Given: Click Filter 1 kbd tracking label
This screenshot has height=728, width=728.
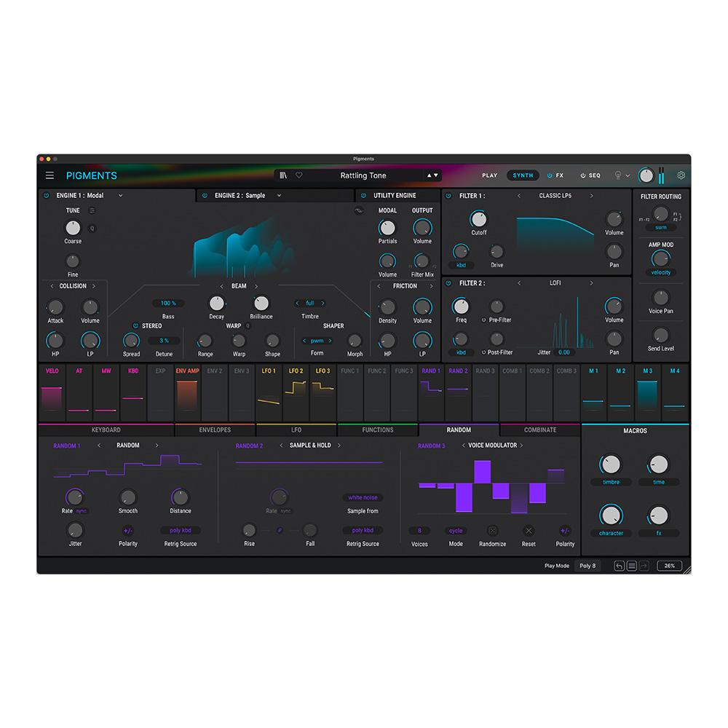Looking at the screenshot, I should coord(461,265).
